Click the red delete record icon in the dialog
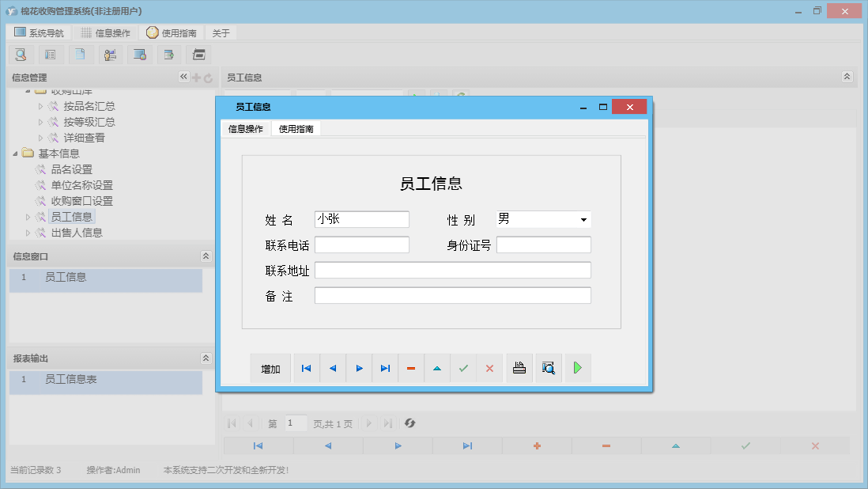The height and width of the screenshot is (489, 868). (411, 368)
